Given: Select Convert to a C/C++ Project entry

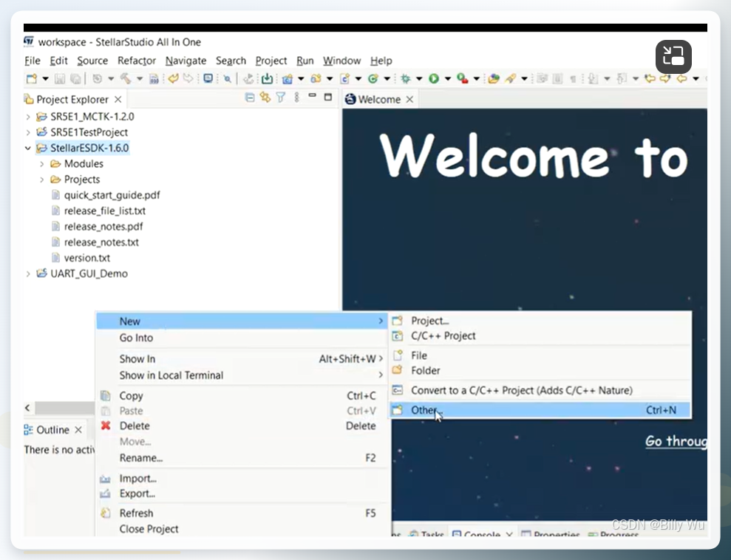Looking at the screenshot, I should [540, 390].
